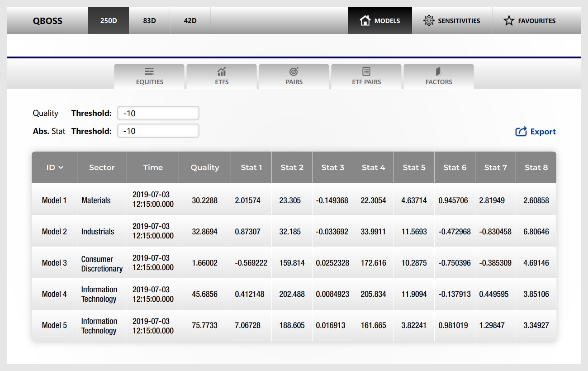
Task: Switch to the 42D period tab
Action: point(190,20)
